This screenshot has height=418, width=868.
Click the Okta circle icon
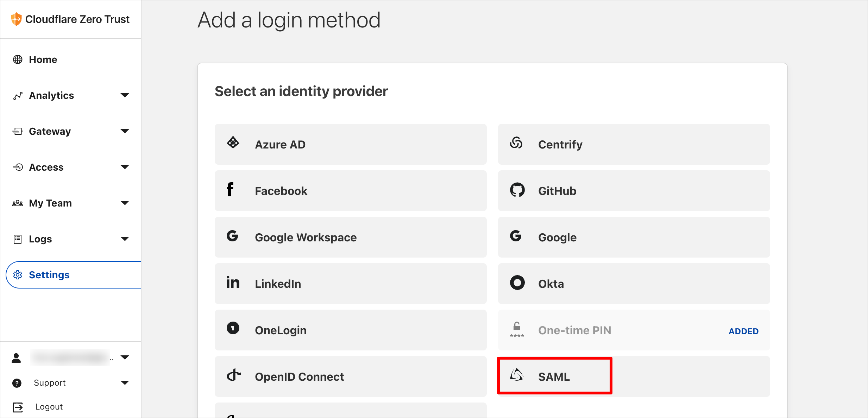517,283
